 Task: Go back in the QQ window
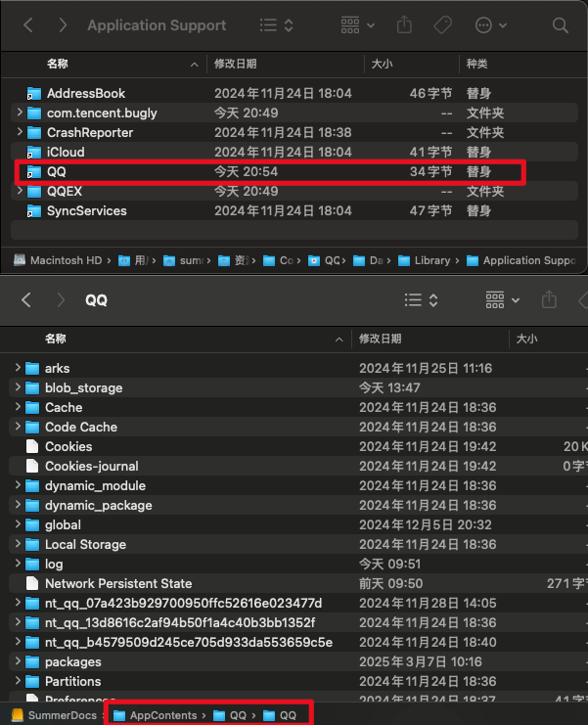click(x=27, y=299)
